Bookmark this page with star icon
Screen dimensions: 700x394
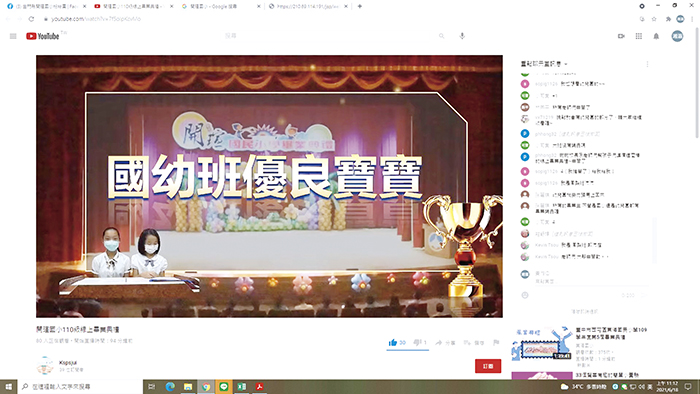coord(654,19)
